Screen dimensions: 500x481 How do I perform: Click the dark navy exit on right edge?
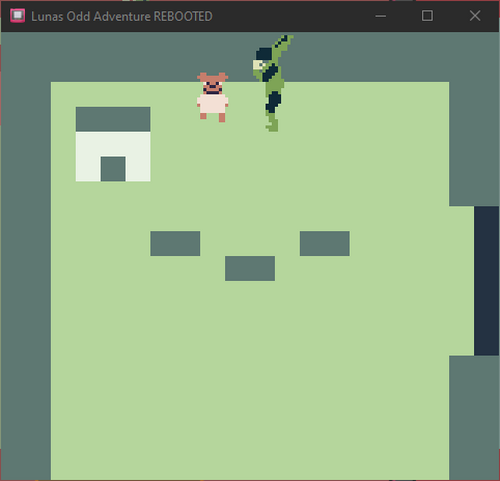(486, 281)
